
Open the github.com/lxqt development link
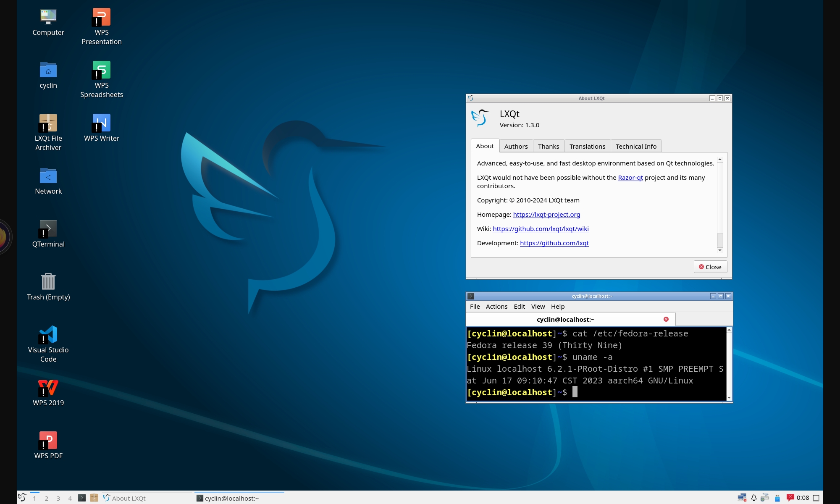click(x=554, y=243)
